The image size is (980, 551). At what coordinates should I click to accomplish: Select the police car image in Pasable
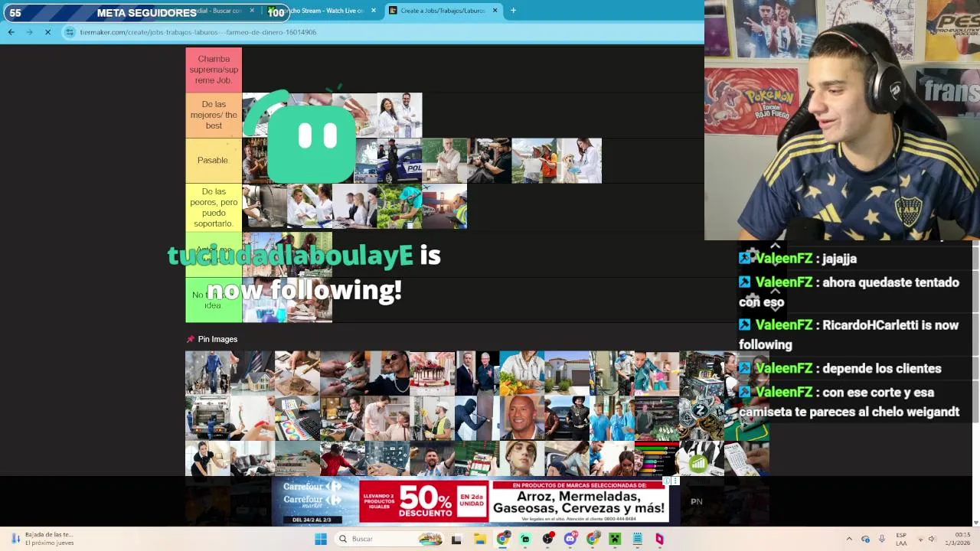pyautogui.click(x=399, y=161)
